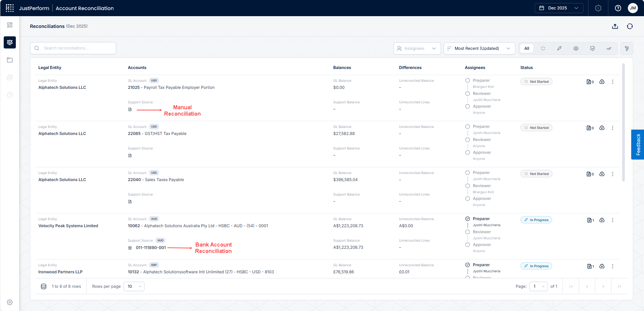Open three-dot menu for 22040 Sales Taxes row
Viewport: 644px width, 311px height.
coord(613,174)
